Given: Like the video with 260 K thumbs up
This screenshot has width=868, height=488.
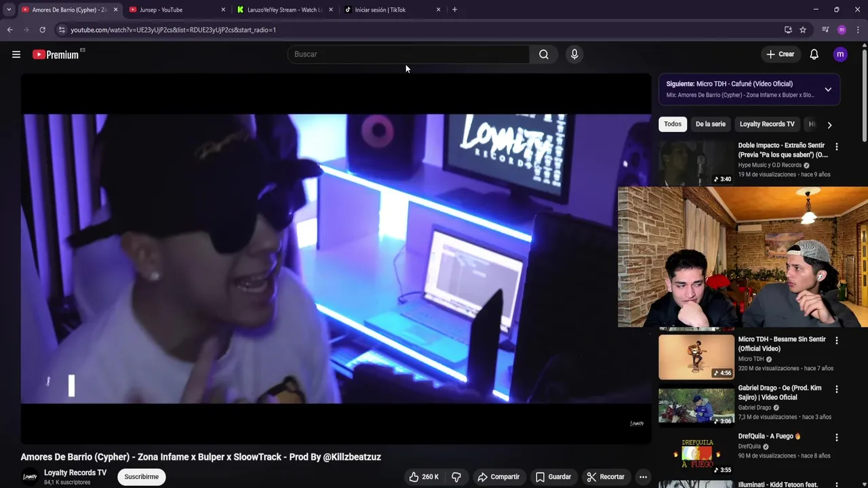Looking at the screenshot, I should tap(424, 476).
